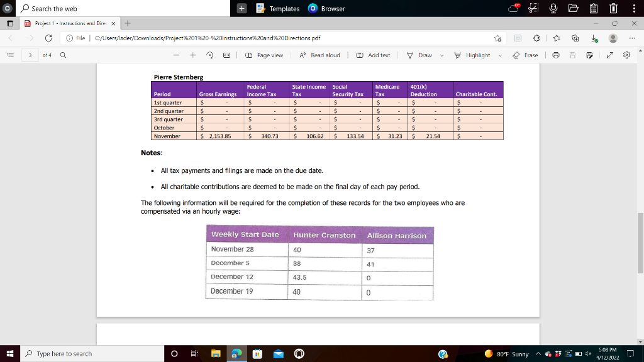
Task: Enter full screen mode for PDF
Action: coord(610,55)
